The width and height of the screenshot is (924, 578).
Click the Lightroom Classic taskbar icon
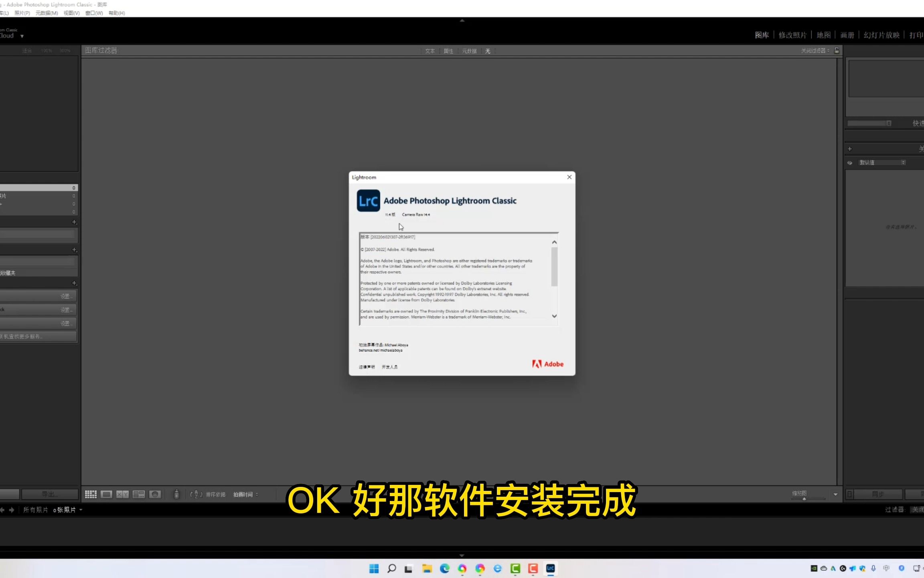[x=551, y=568]
